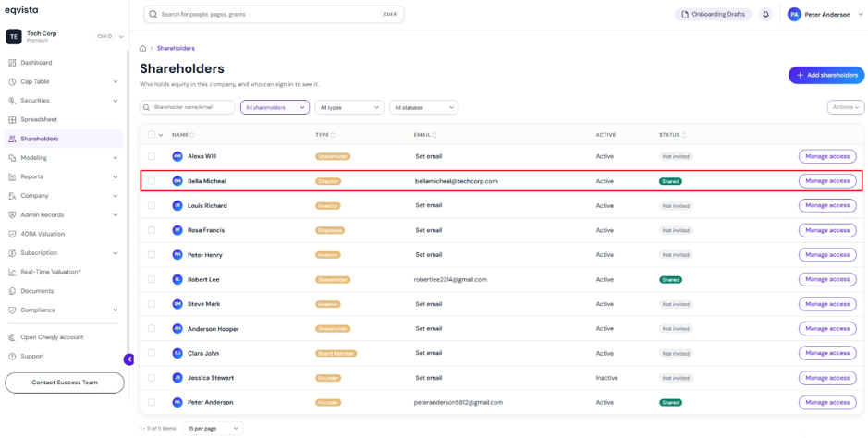Click the Add shareholders button
This screenshot has height=438, width=868.
click(825, 75)
